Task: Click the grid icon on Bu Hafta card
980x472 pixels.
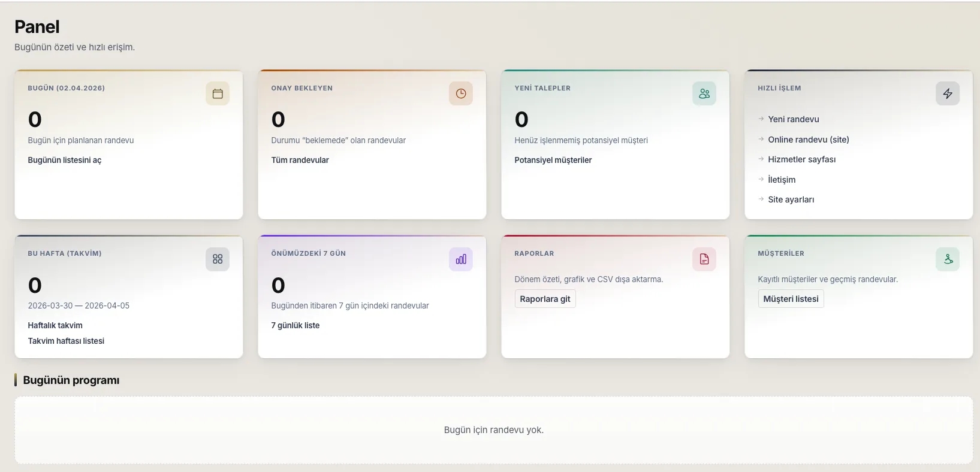Action: coord(218,259)
